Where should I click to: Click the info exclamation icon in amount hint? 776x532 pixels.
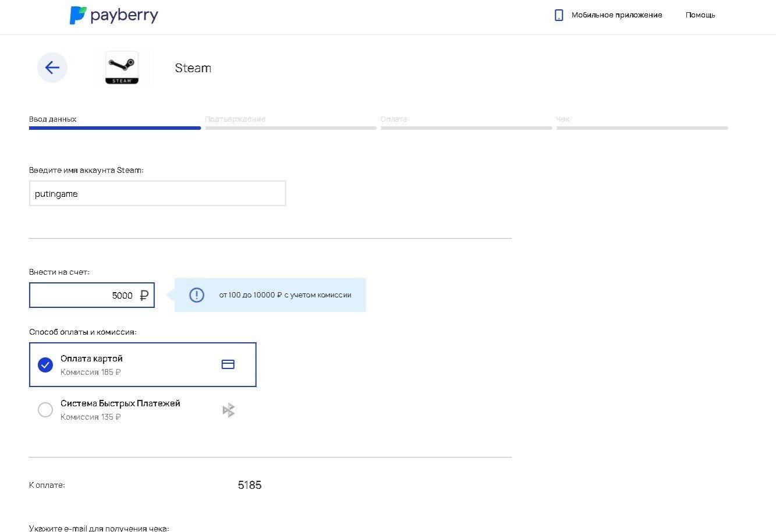[197, 295]
